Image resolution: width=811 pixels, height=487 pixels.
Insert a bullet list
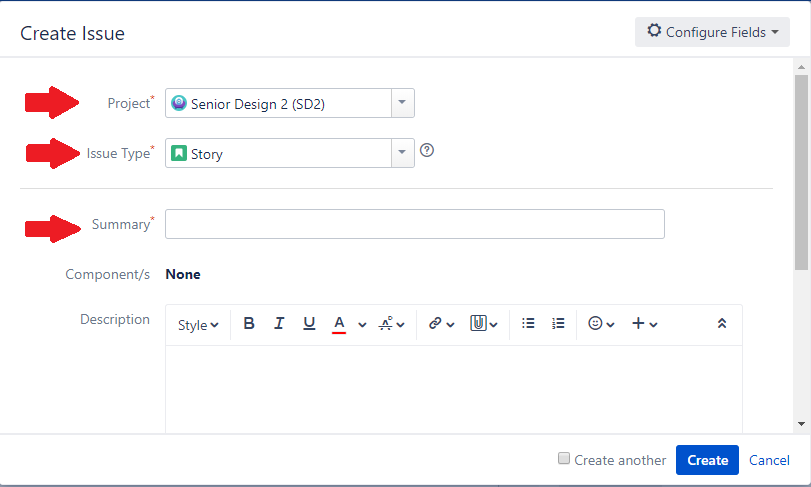click(x=528, y=324)
